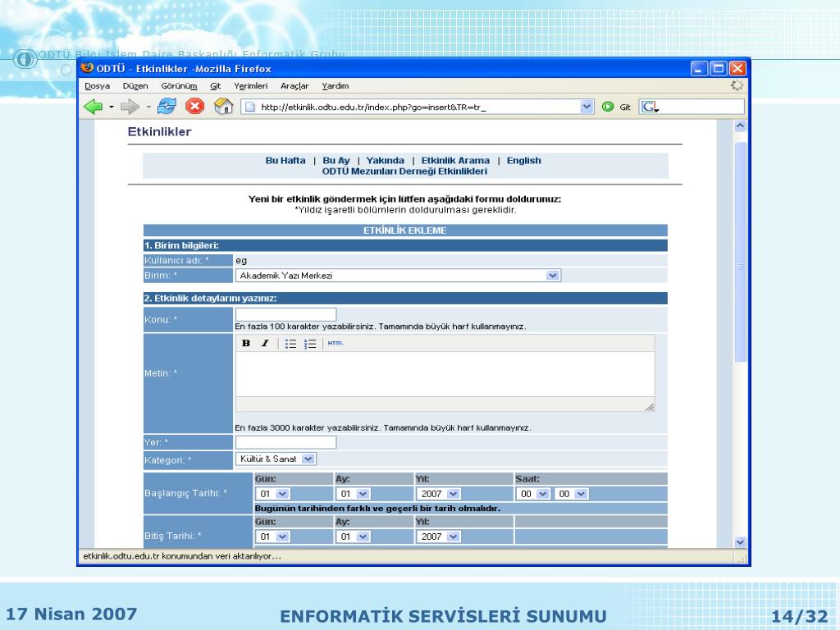Click the page vertical scrollbar thumb

(x=741, y=252)
